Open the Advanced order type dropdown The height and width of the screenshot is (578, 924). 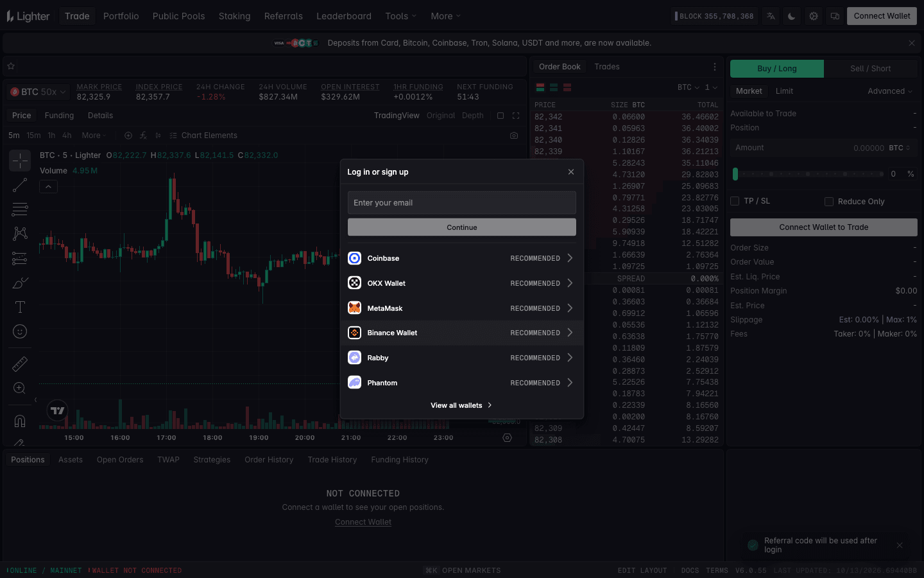click(890, 91)
